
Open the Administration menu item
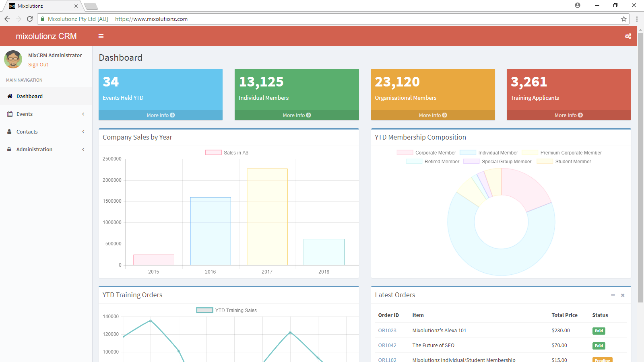(x=46, y=149)
